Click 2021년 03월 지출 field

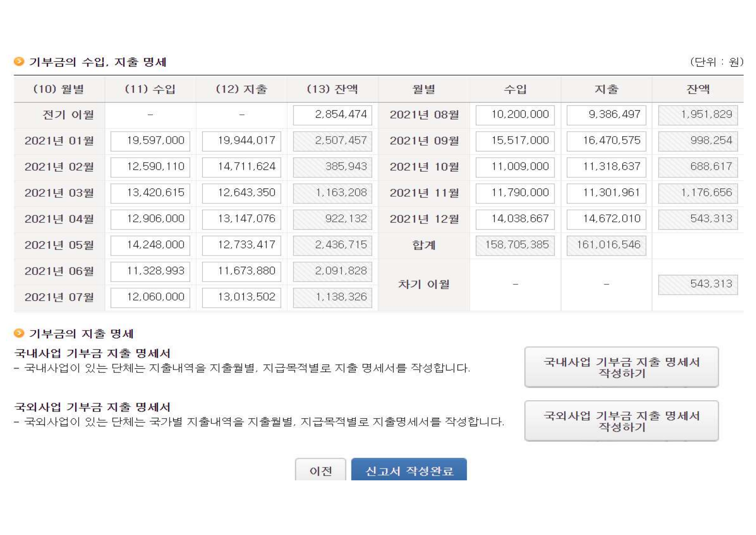coord(241,193)
